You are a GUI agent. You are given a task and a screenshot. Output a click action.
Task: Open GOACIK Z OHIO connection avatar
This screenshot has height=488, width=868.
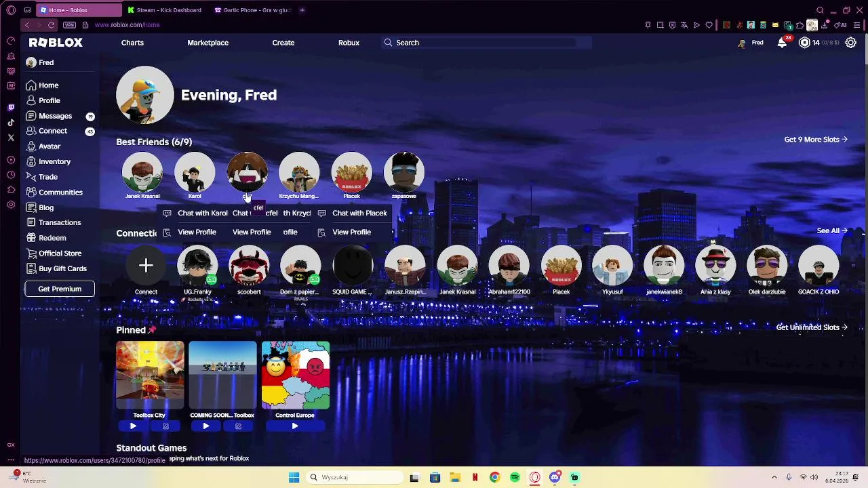818,266
